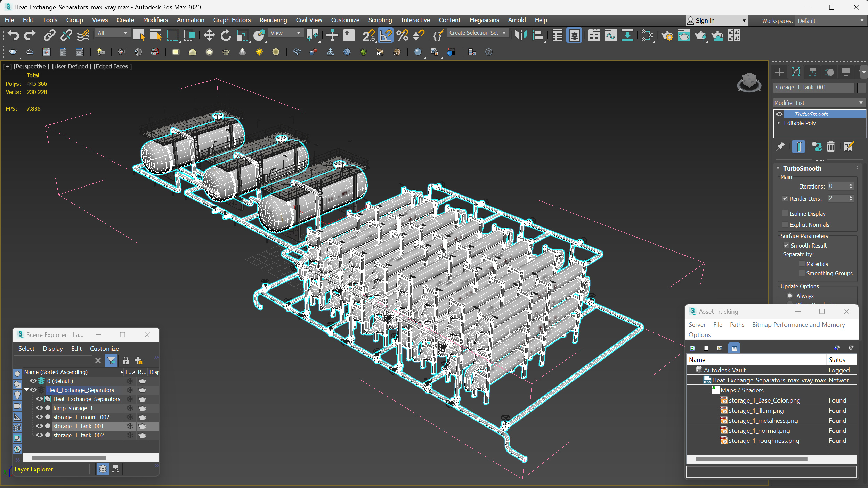This screenshot has width=868, height=488.
Task: Open Display menu in Scene Explorer
Action: [x=53, y=348]
